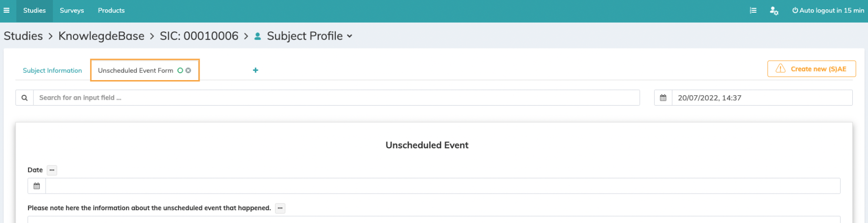Click the Unscheduled Event heading text

tap(427, 145)
